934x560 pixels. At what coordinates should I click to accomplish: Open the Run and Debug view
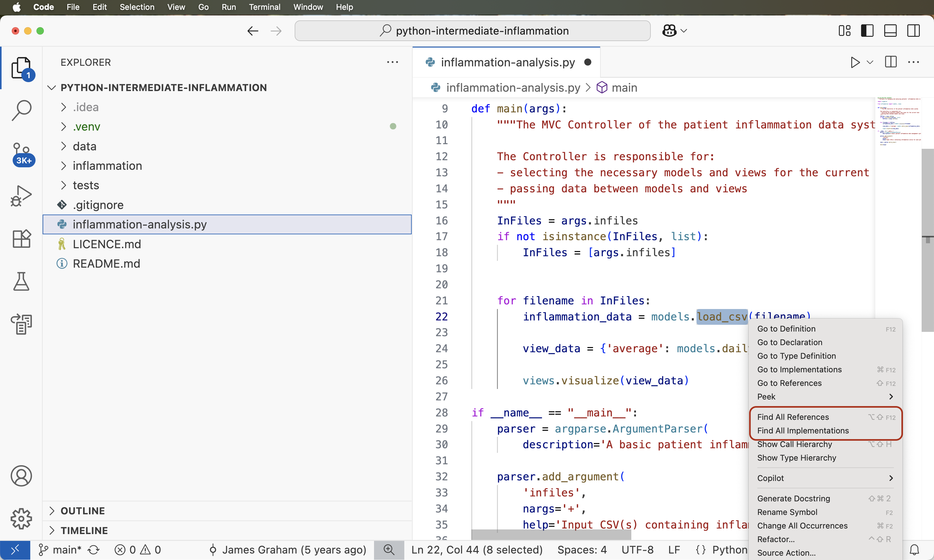click(x=22, y=195)
